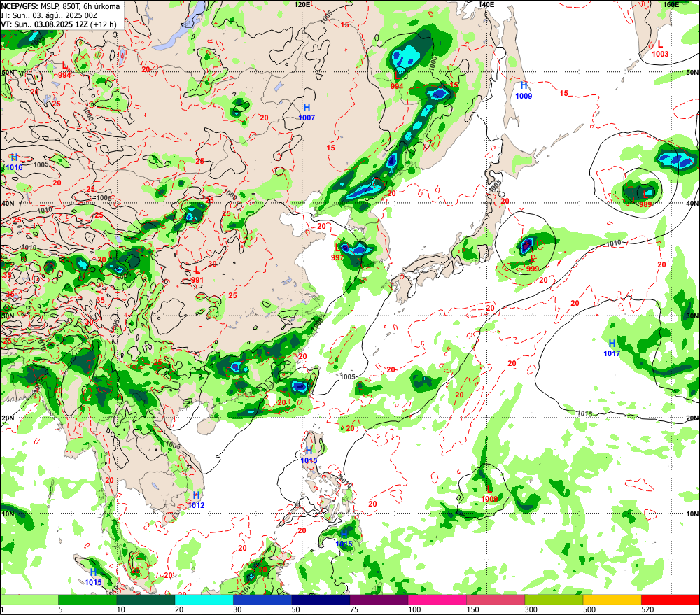Click the 1015 high over Luzon
This screenshot has width=700, height=615.
309,460
